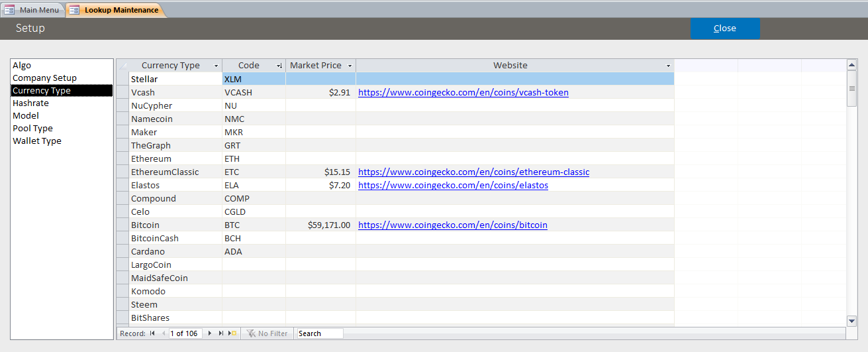Click $15.15 market price cell
868x352 pixels.
tap(320, 172)
